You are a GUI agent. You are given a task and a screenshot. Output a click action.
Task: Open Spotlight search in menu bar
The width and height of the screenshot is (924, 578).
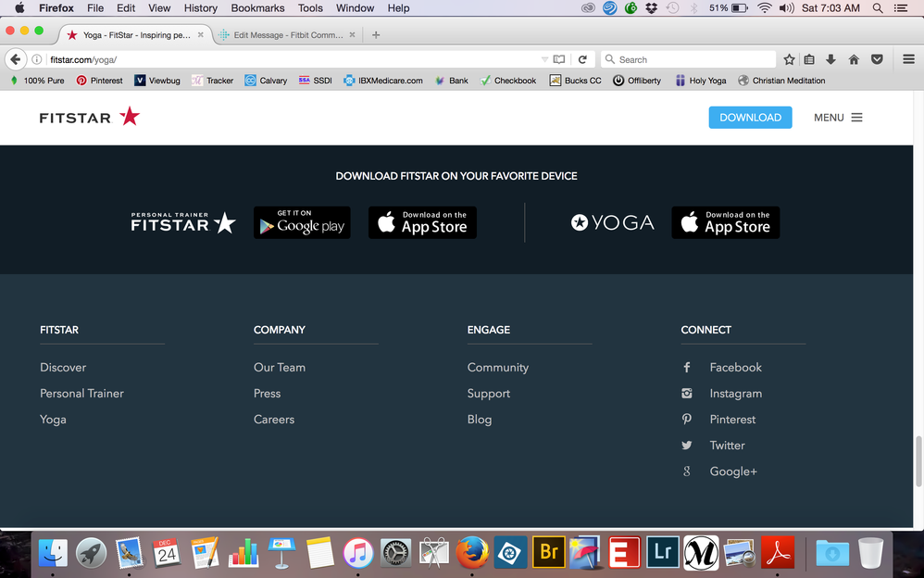pyautogui.click(x=878, y=8)
